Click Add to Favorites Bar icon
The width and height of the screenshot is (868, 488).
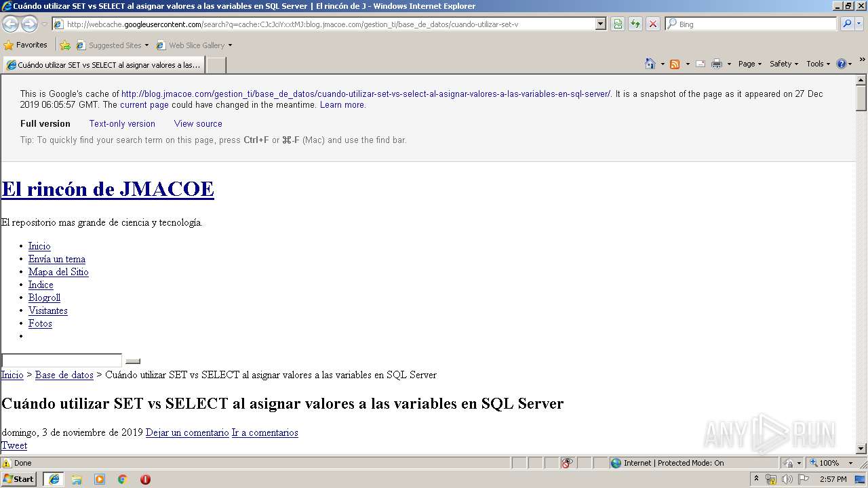click(65, 45)
